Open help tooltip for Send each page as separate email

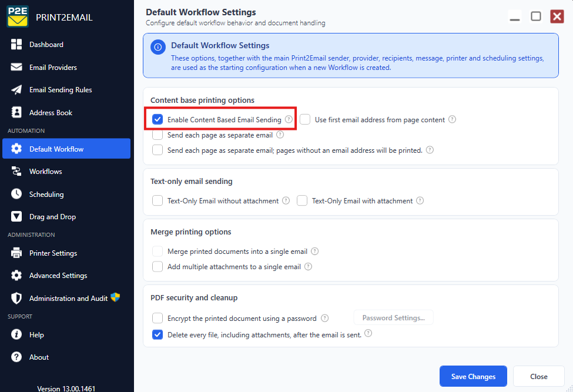pyautogui.click(x=280, y=135)
